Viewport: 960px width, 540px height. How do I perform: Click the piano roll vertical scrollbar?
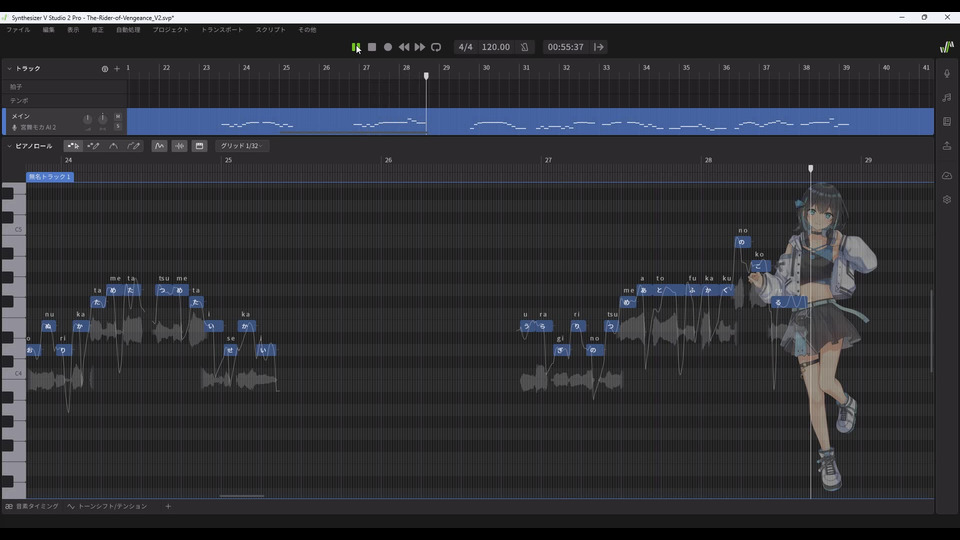931,331
